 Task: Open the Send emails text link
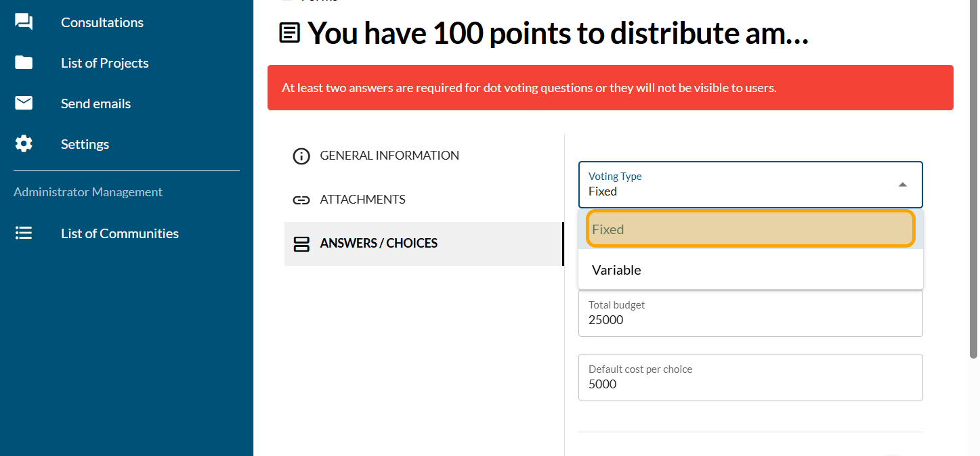(x=95, y=104)
